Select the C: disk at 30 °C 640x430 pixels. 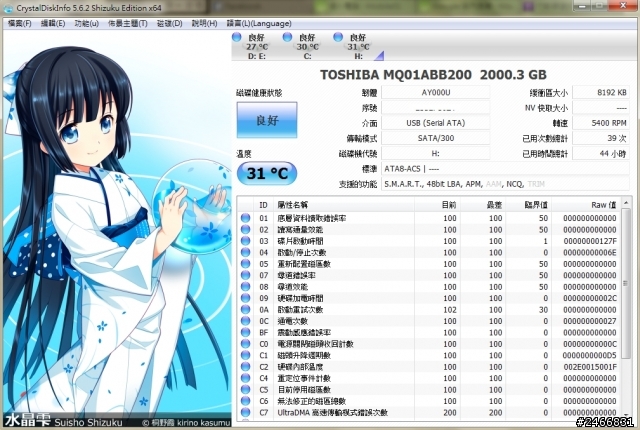click(x=307, y=47)
